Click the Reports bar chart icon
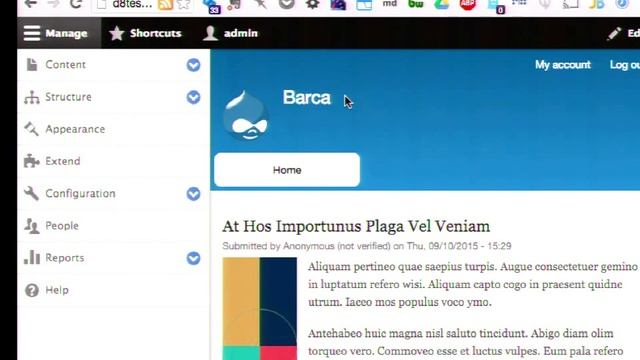Screen dimensions: 640x360 (x=31, y=258)
